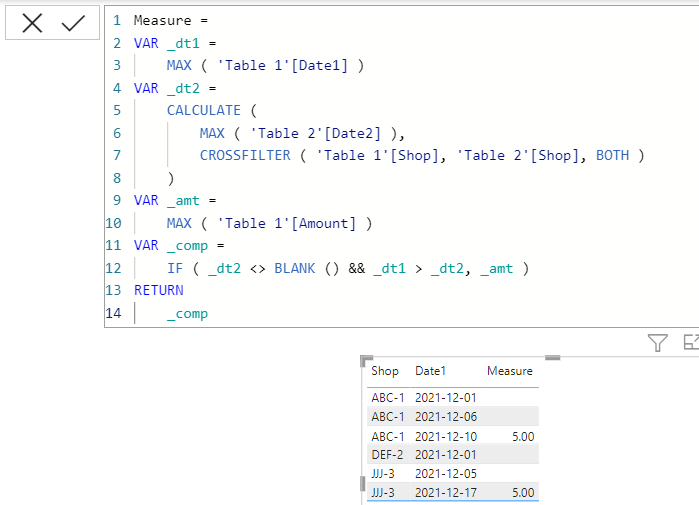Screen dimensions: 699x505
Task: Open the visual filter funnel icon
Action: click(x=658, y=343)
